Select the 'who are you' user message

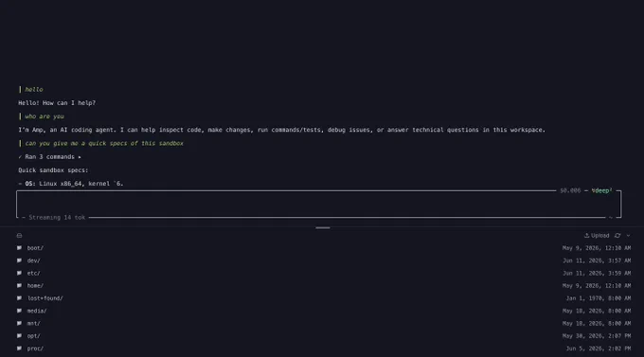point(45,116)
